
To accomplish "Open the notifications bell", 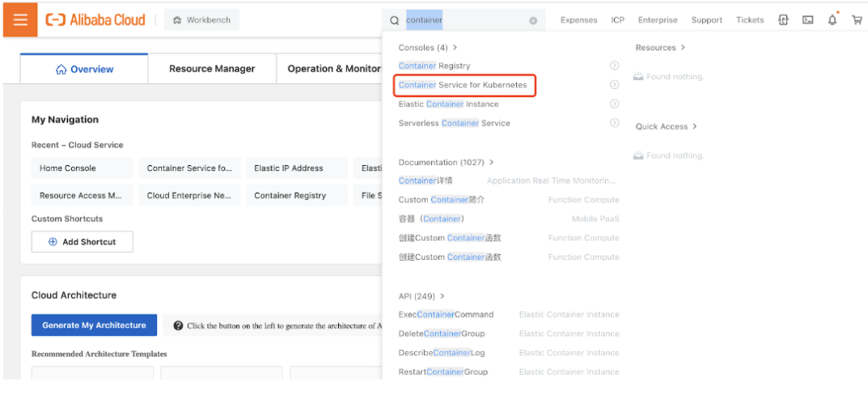I will tap(832, 20).
